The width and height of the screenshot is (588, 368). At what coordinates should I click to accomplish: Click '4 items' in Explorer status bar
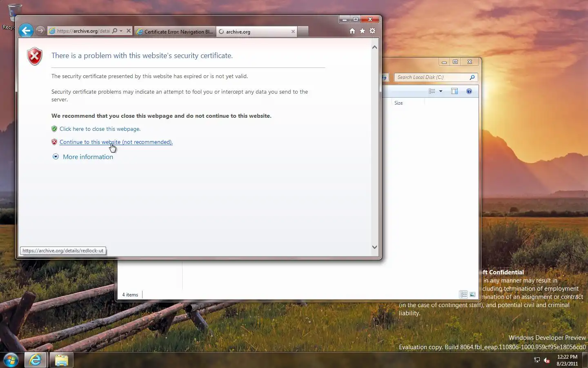(130, 295)
